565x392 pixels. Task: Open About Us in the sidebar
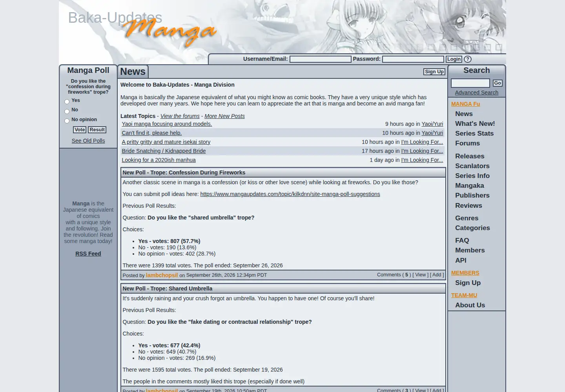point(470,305)
